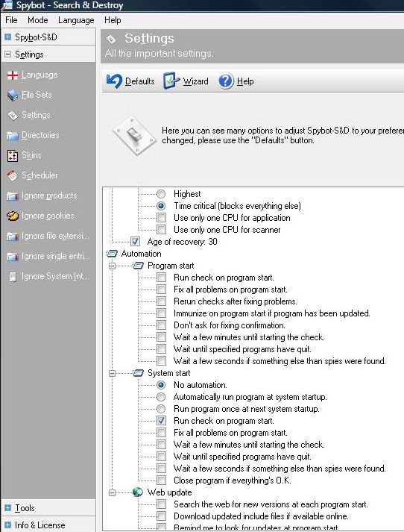Click the Defaults button label

pyautogui.click(x=139, y=81)
